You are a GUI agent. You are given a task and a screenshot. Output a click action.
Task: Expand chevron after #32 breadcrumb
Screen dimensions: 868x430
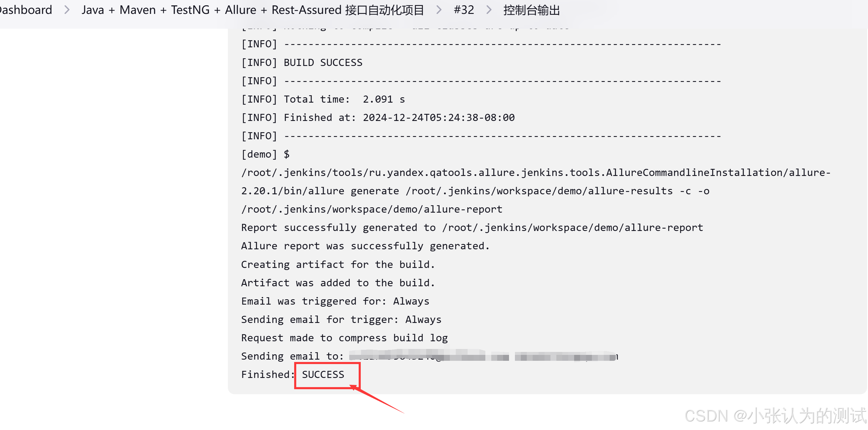(x=489, y=10)
